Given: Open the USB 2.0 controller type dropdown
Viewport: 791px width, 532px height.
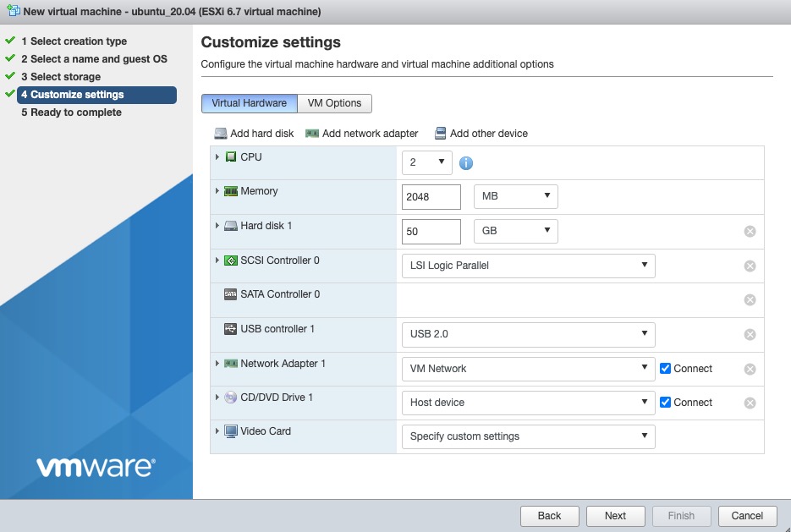Looking at the screenshot, I should tap(528, 334).
